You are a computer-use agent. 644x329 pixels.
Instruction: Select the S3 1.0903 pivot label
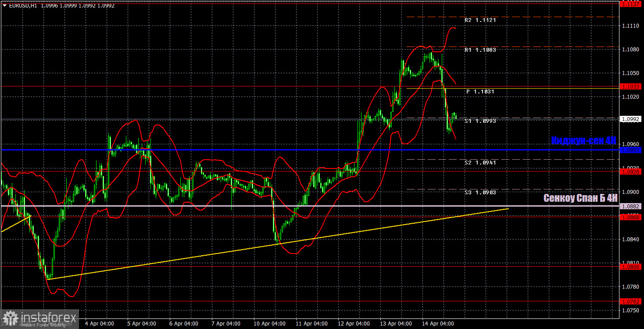tap(480, 193)
